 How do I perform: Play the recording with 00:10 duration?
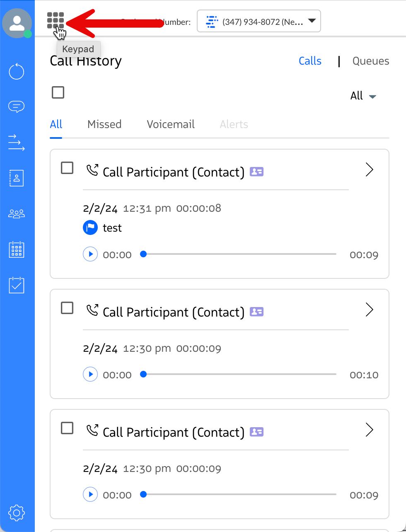pyautogui.click(x=90, y=375)
